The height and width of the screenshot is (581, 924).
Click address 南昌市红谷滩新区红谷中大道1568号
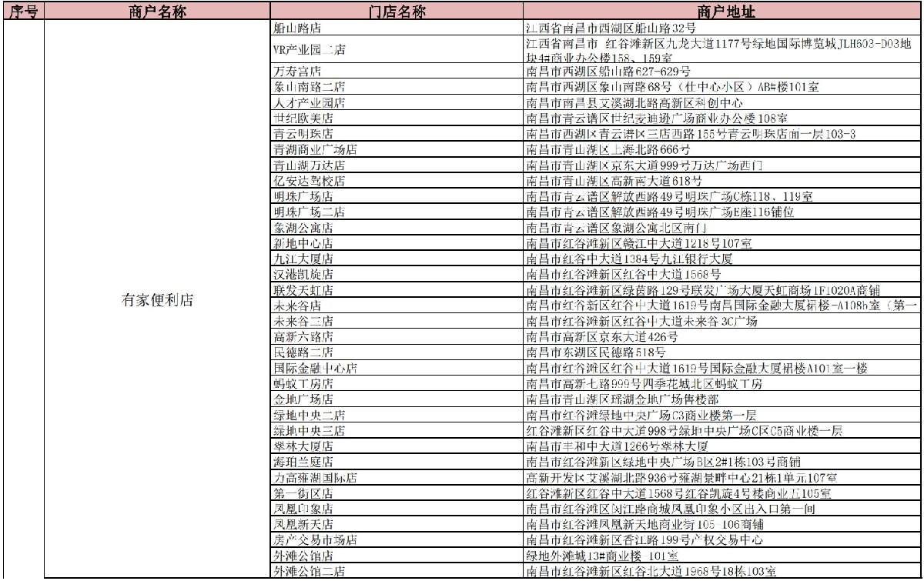(x=624, y=274)
